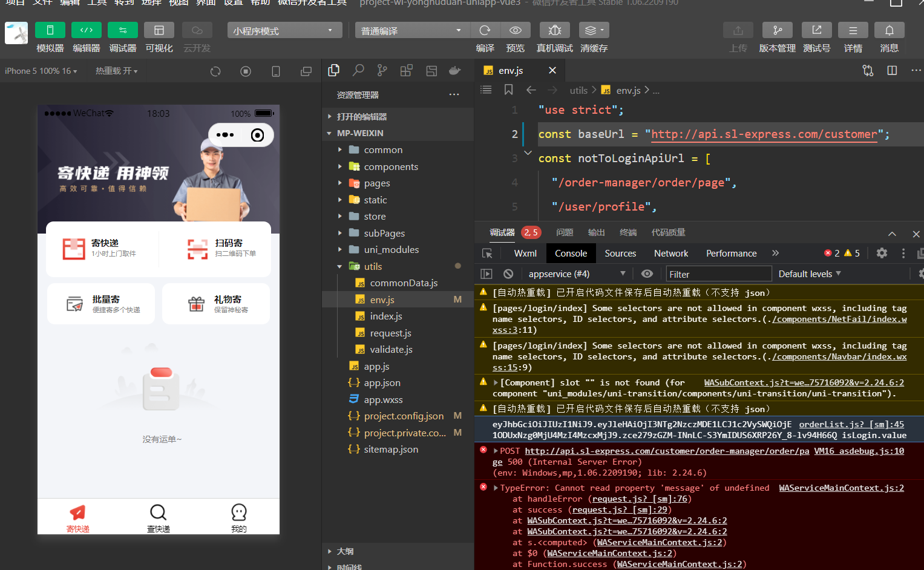
Task: Open the orderList.js source link
Action: pos(851,424)
